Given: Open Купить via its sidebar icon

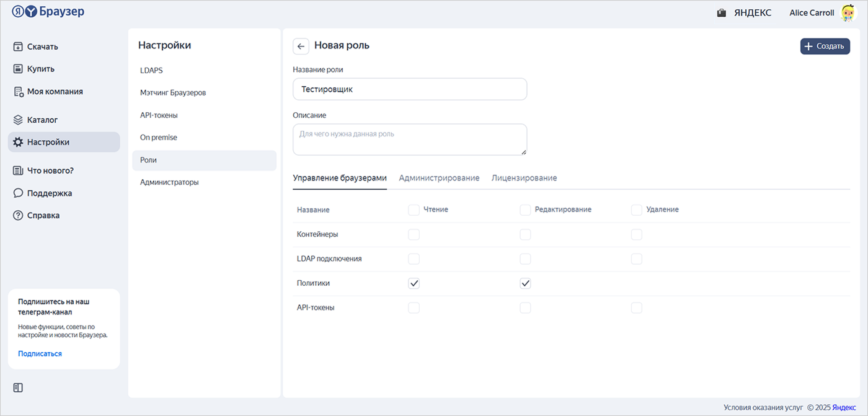Looking at the screenshot, I should pyautogui.click(x=18, y=69).
